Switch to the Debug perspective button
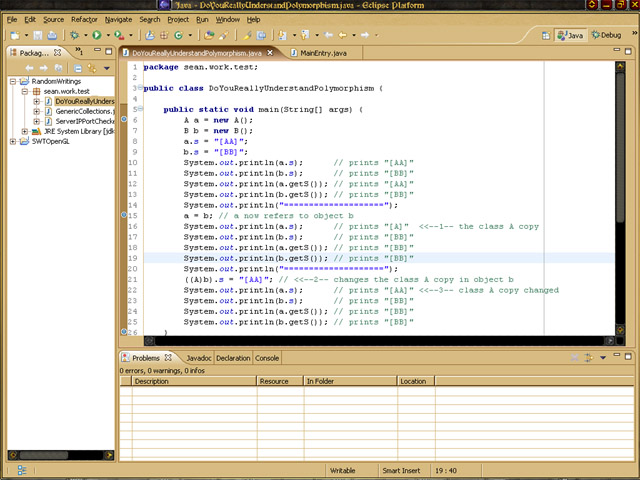This screenshot has height=480, width=640. 607,36
